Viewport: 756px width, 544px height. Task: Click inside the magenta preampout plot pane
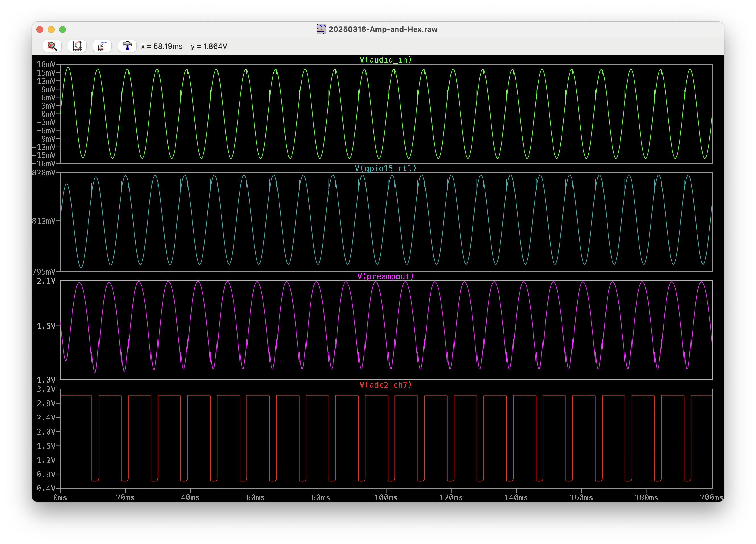coord(386,330)
